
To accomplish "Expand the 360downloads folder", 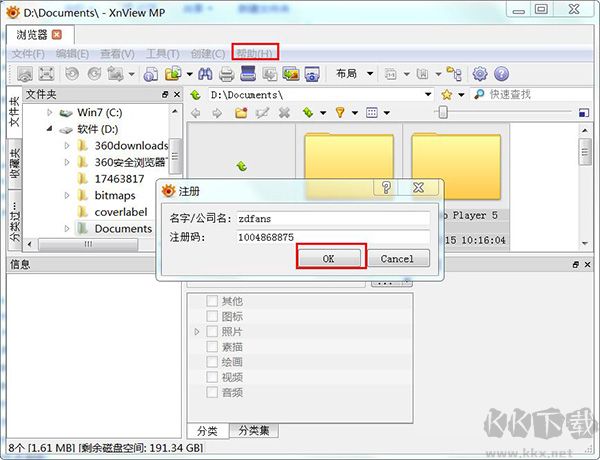I will click(x=67, y=145).
